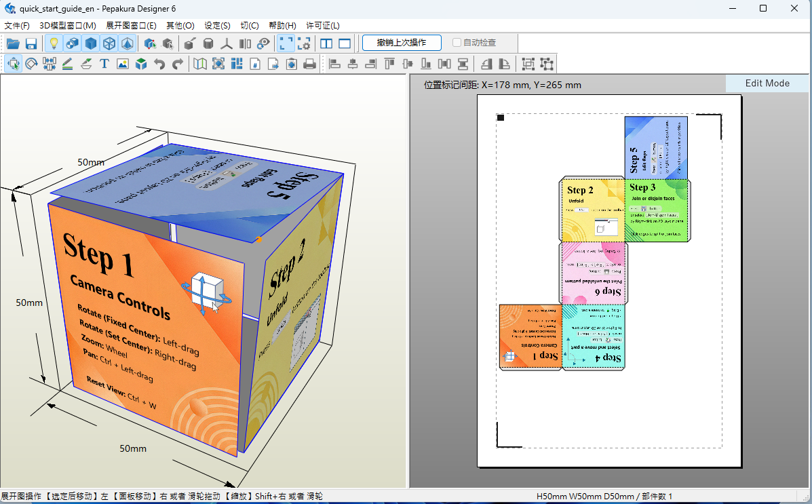Open the 设定(S) menu

coord(218,25)
